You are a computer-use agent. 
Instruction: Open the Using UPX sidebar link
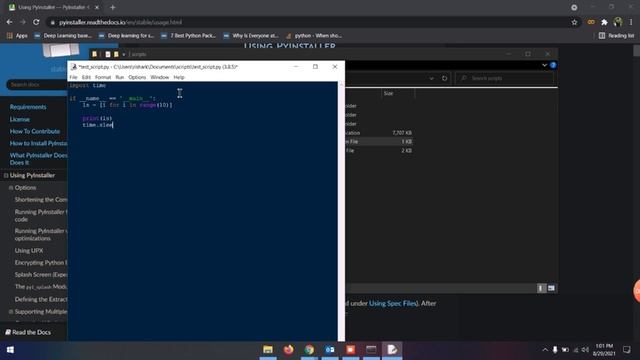tap(29, 250)
